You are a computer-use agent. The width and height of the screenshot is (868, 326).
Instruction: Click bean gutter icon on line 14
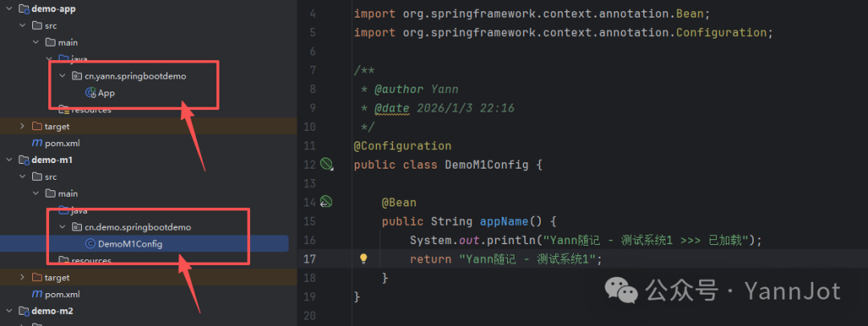pyautogui.click(x=326, y=202)
